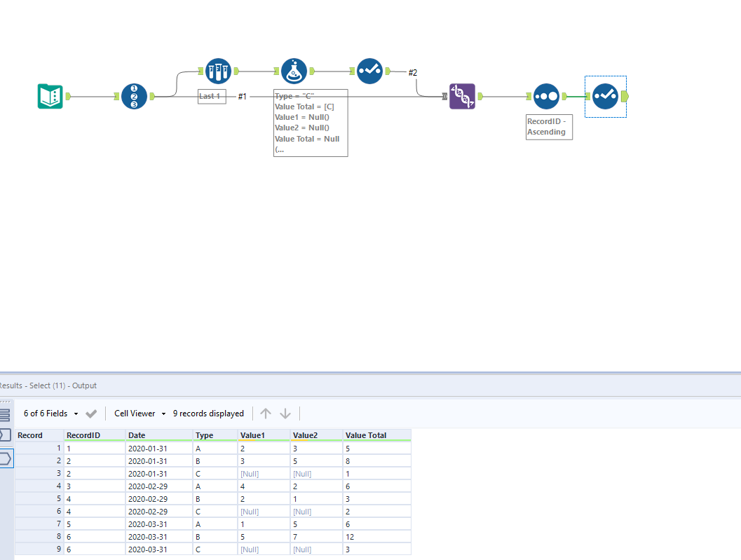Click the apply fields checkmark button
The image size is (741, 560).
pos(91,414)
